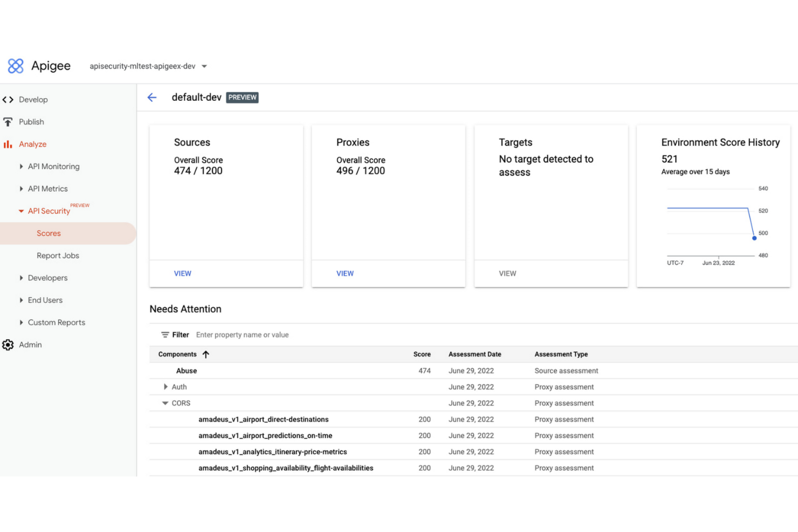Click the default-dev environment title
The height and width of the screenshot is (532, 798).
(x=196, y=98)
